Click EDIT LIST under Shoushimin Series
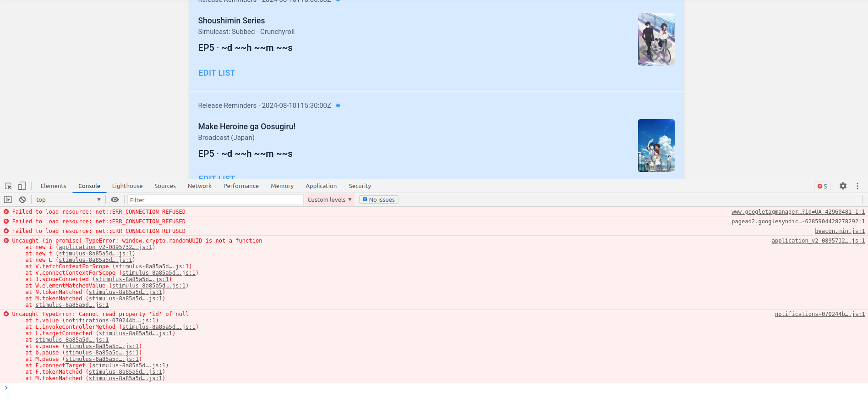Image resolution: width=868 pixels, height=404 pixels. 217,73
